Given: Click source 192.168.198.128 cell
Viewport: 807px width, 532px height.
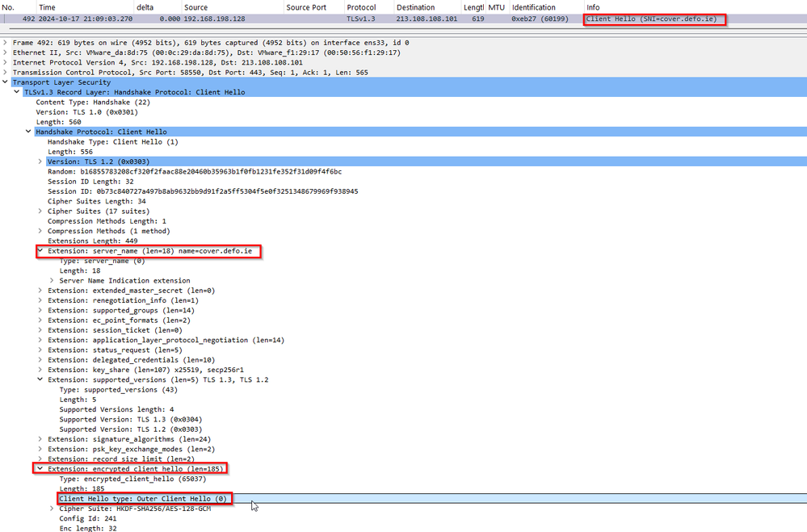Looking at the screenshot, I should point(215,19).
